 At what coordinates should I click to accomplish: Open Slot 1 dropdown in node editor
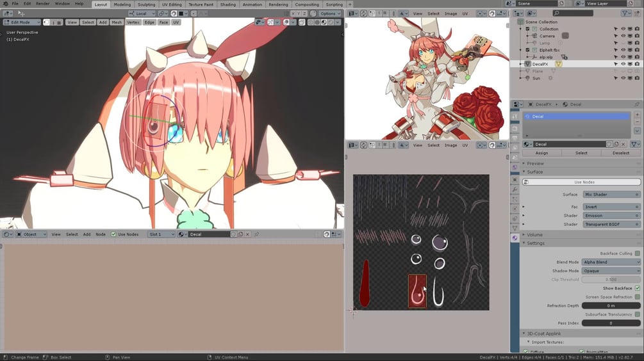tap(161, 234)
